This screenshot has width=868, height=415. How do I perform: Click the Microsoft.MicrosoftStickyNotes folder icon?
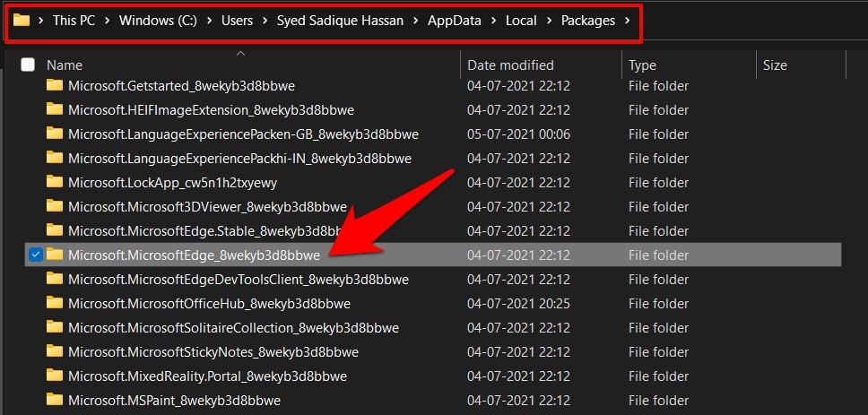(55, 351)
